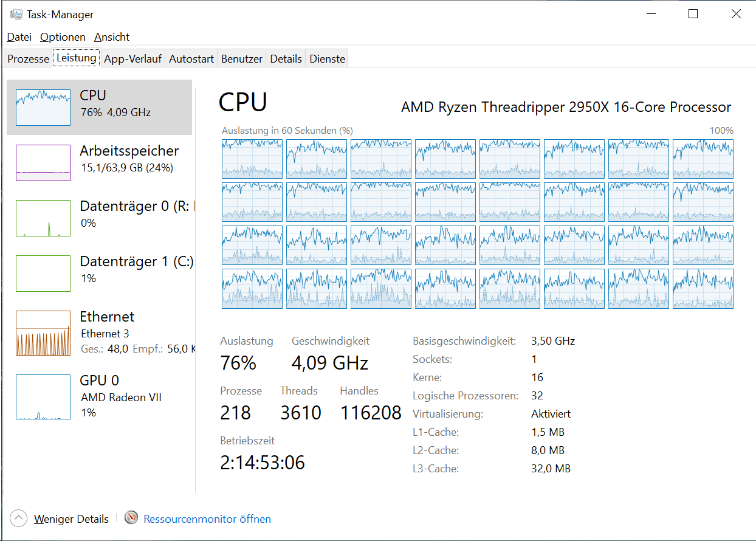Click the last graph in first row
This screenshot has width=756, height=541.
point(703,159)
